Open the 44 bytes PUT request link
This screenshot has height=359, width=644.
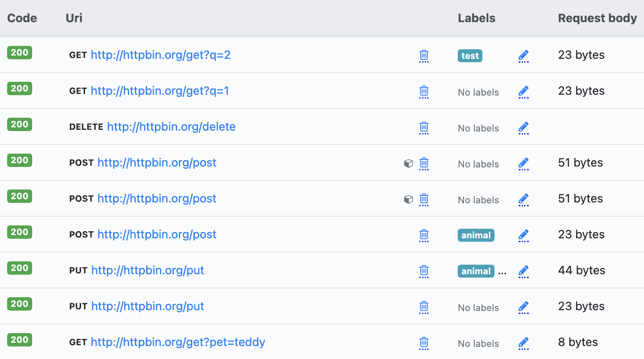(147, 271)
